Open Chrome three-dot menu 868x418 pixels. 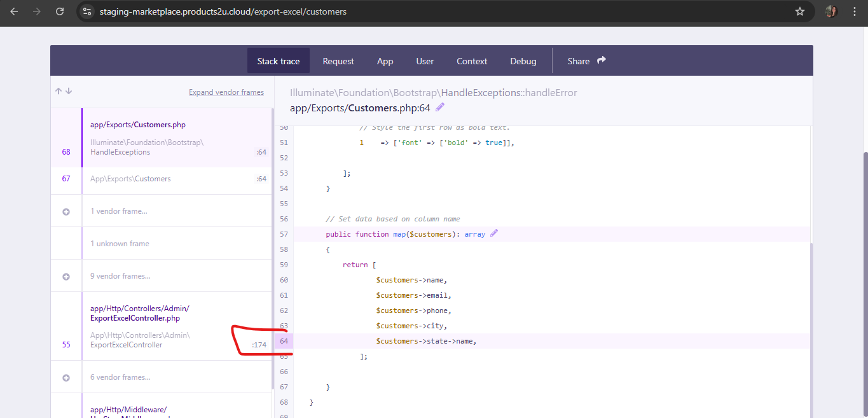[x=855, y=11]
